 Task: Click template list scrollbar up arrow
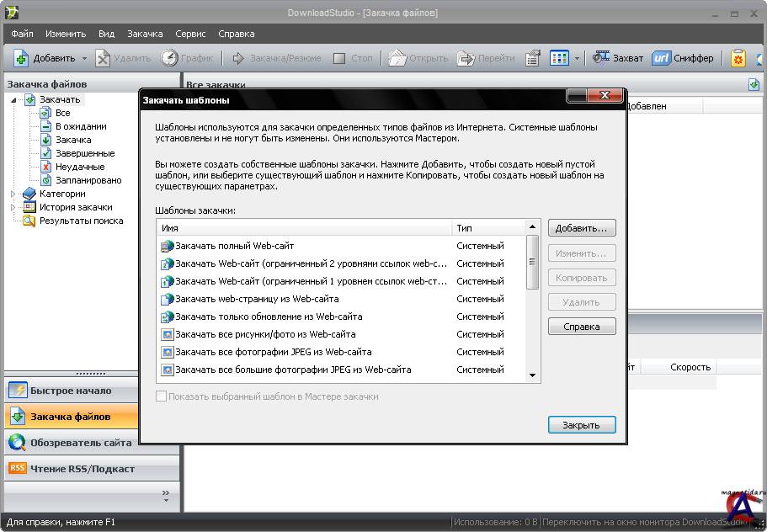(x=532, y=227)
